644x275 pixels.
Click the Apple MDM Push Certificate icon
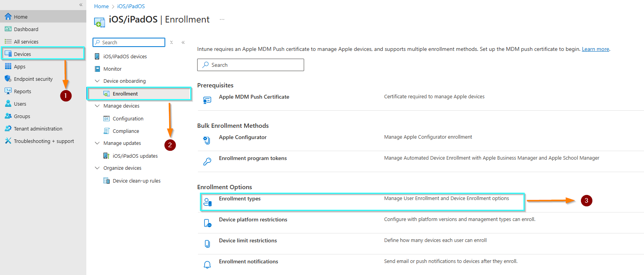(207, 100)
